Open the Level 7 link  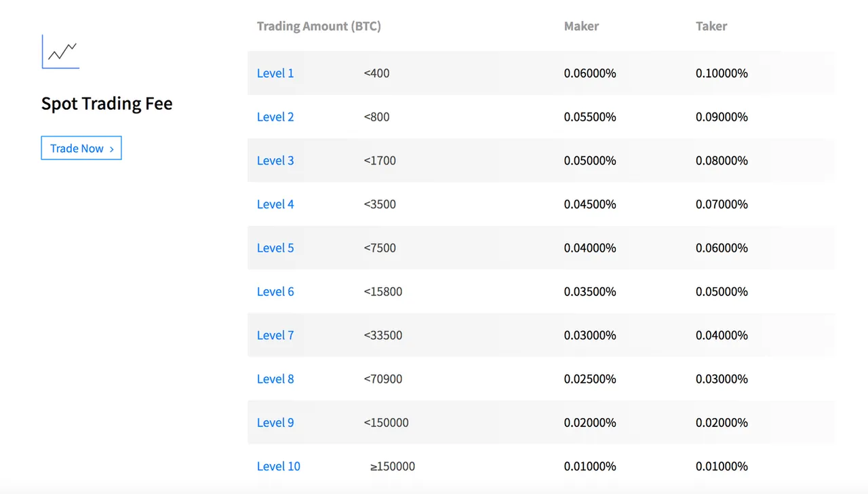[x=275, y=335]
